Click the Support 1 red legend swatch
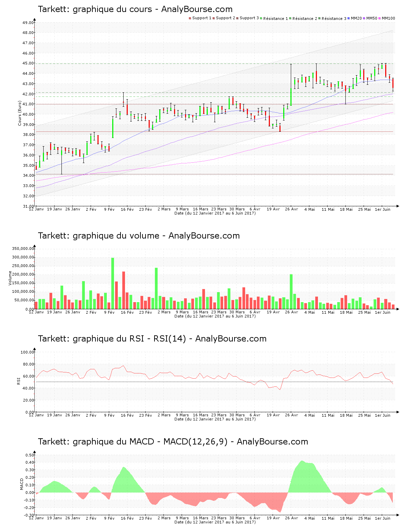This screenshot has width=412, height=532. [190, 18]
